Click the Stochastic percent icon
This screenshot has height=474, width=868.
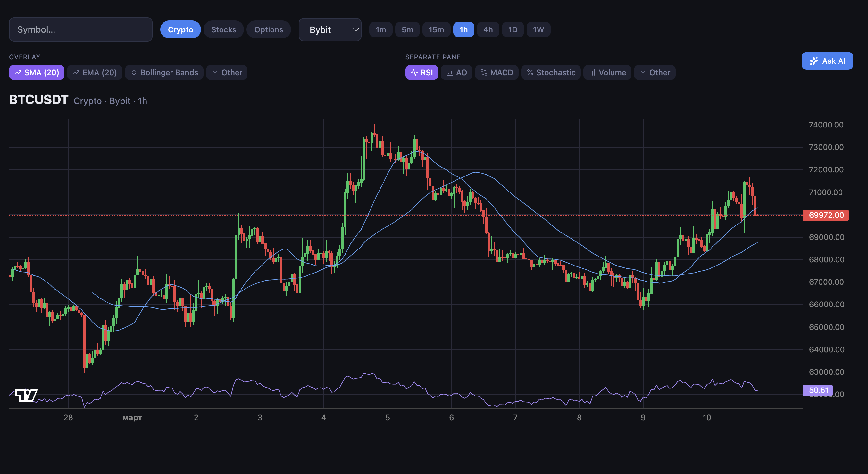pyautogui.click(x=530, y=73)
